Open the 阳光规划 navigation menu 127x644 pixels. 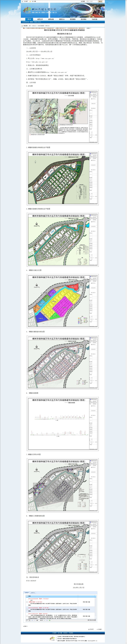pyautogui.click(x=73, y=19)
